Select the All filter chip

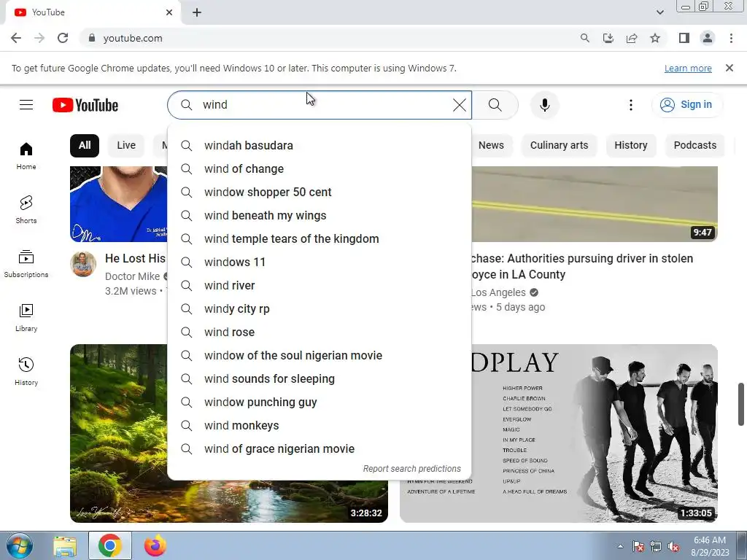tap(85, 145)
